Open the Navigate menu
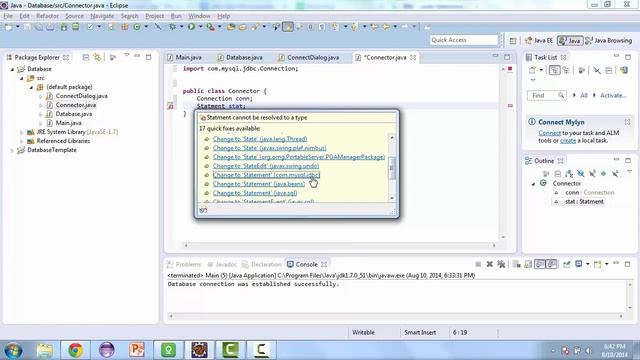640x360 pixels. [102, 16]
